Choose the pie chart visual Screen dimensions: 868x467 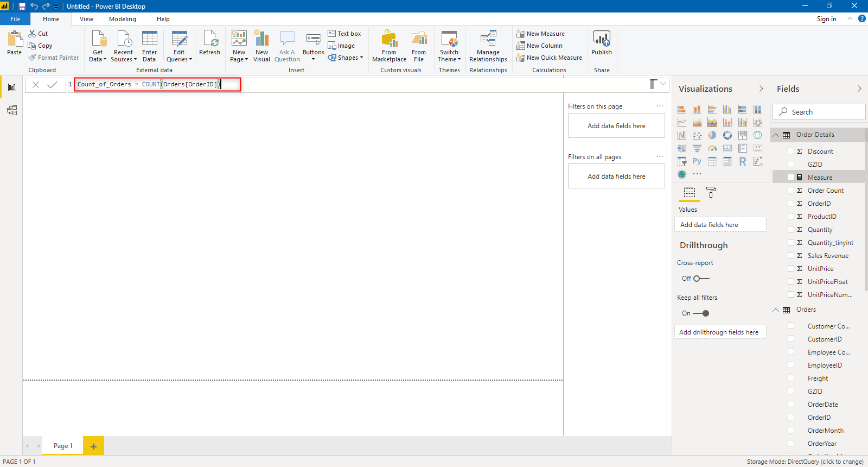coord(712,135)
